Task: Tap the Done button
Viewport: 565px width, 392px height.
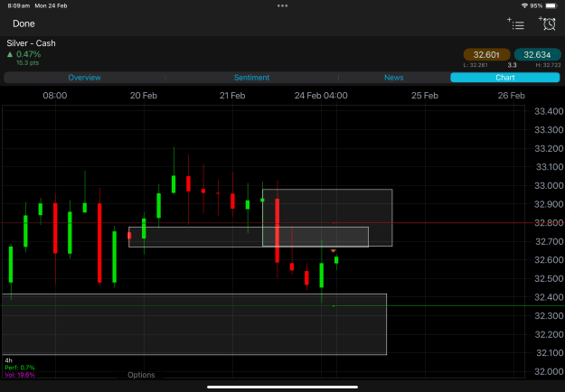Action: pos(24,23)
